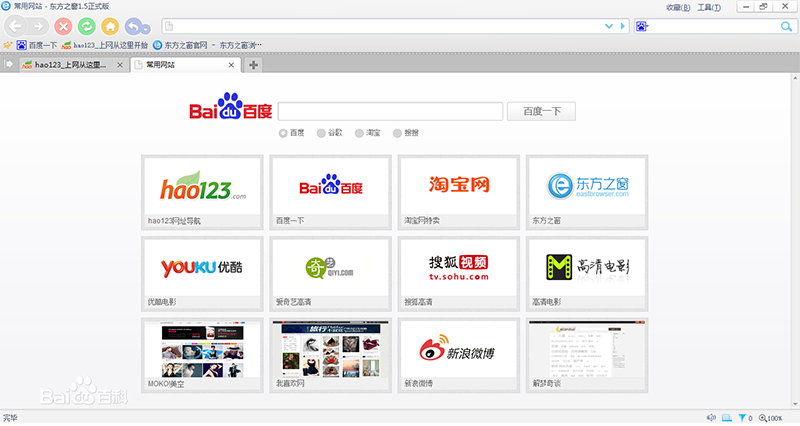Go forward with the forward arrow button
This screenshot has width=800, height=426.
[39, 26]
